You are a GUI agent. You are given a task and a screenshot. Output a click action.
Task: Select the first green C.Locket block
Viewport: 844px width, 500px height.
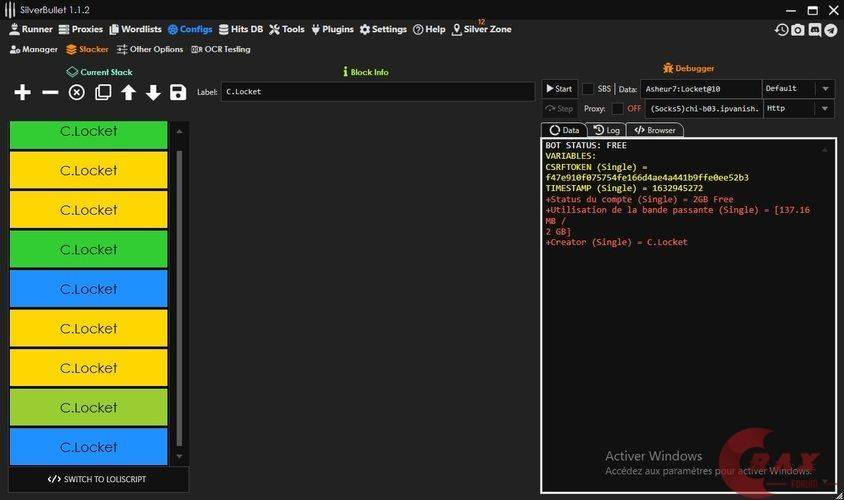(88, 133)
